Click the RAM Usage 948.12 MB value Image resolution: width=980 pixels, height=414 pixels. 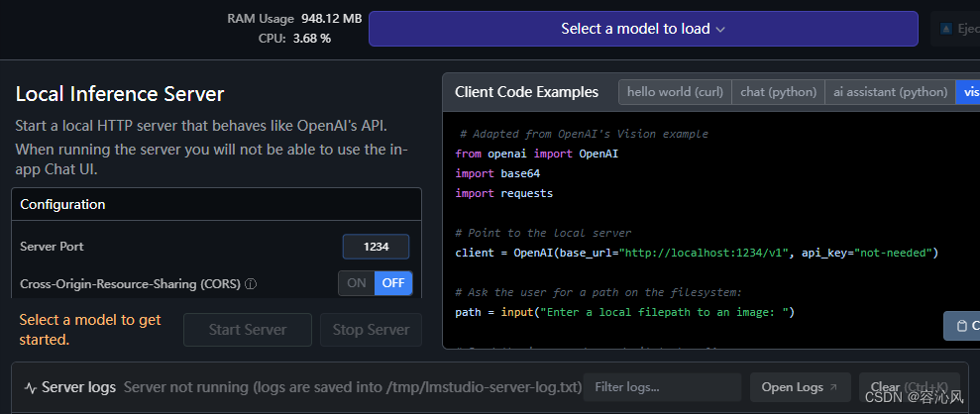click(331, 19)
